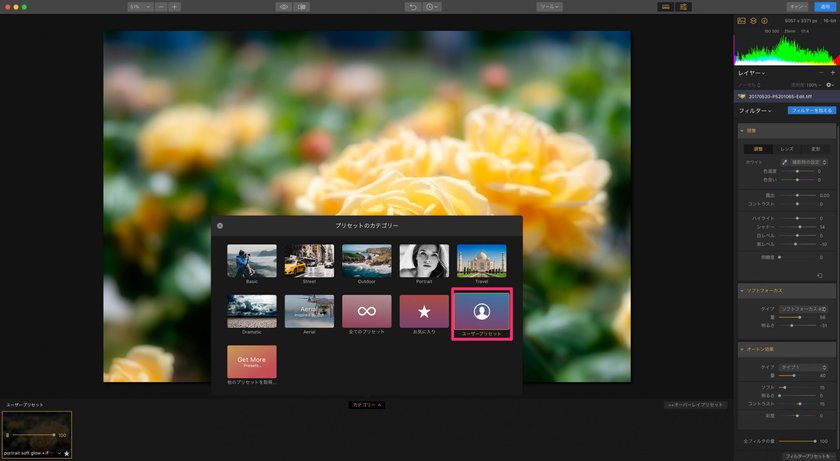Click the preset amount slider on the thumbnail

click(x=33, y=435)
